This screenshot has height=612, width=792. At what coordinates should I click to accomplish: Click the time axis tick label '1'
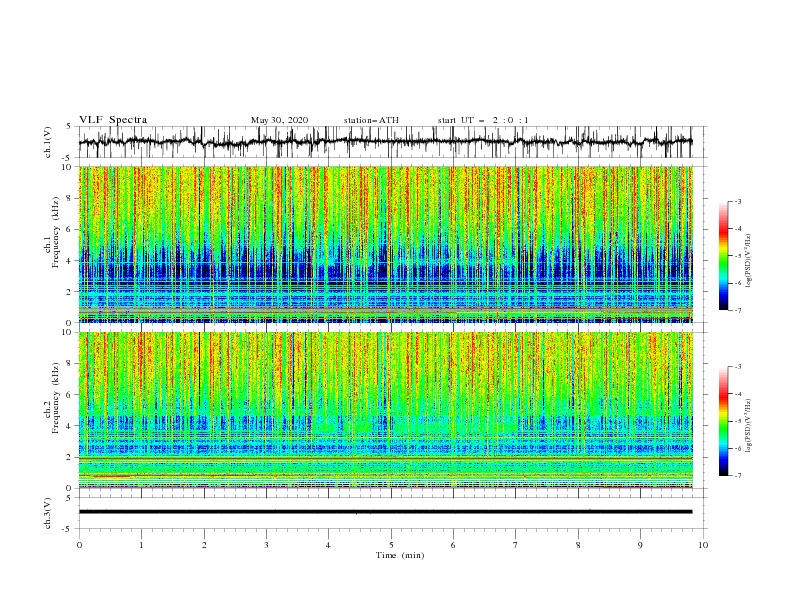pos(141,545)
